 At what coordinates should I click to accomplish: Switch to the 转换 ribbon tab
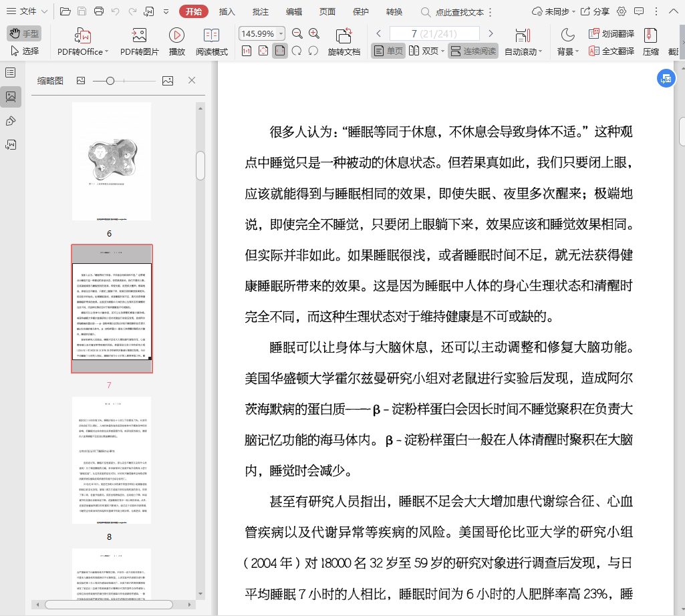(394, 12)
